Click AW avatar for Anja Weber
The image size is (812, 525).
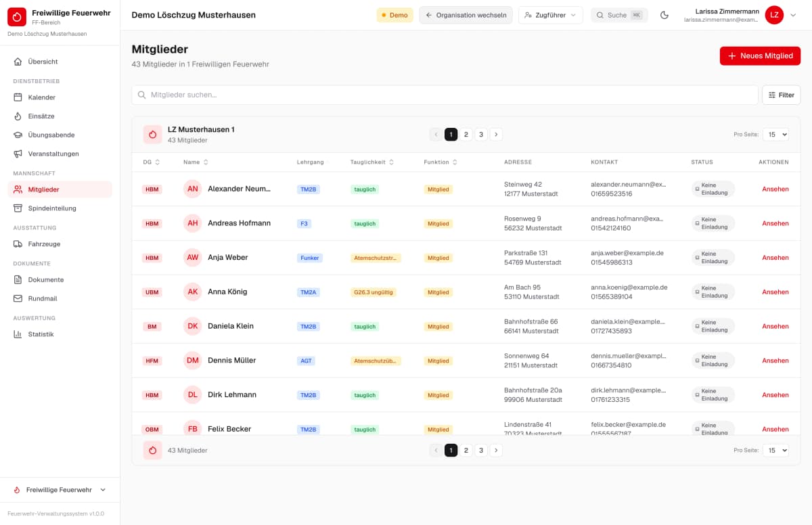193,257
